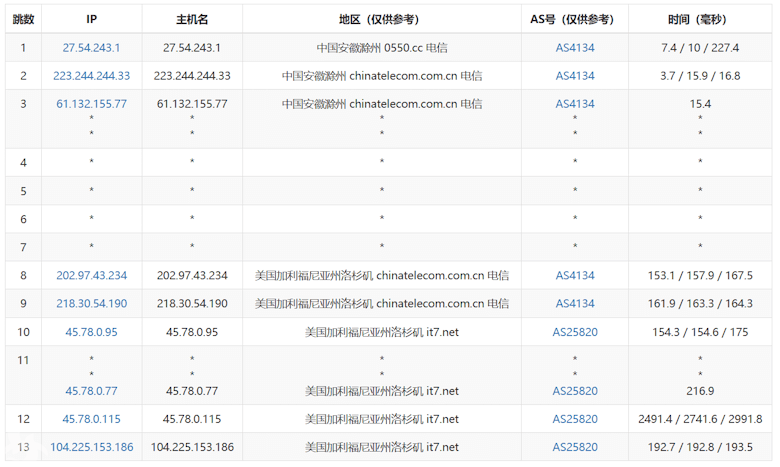Click the 2491.4 / 2741.6 / 2991.8 time cell

point(700,419)
